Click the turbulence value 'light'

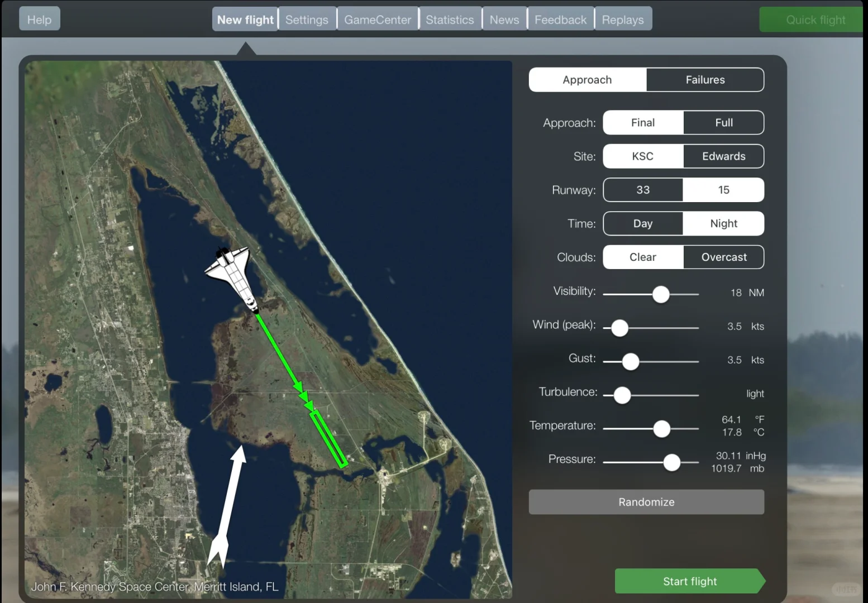pos(755,394)
